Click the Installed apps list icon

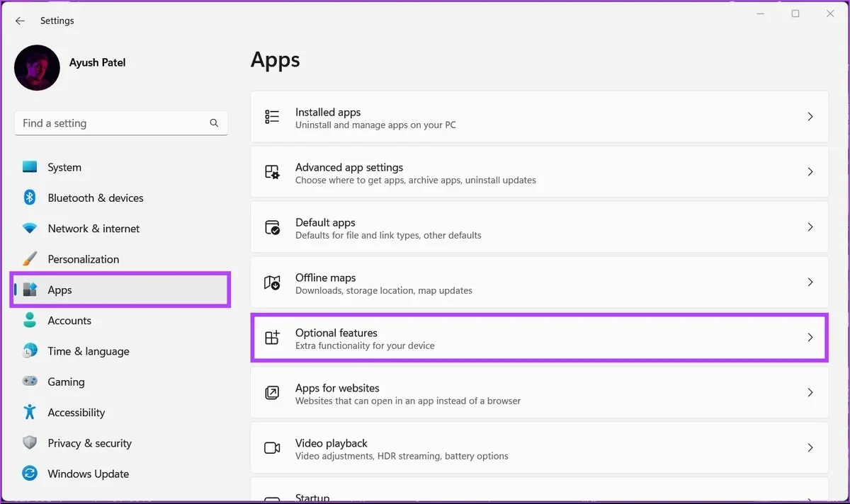(272, 117)
